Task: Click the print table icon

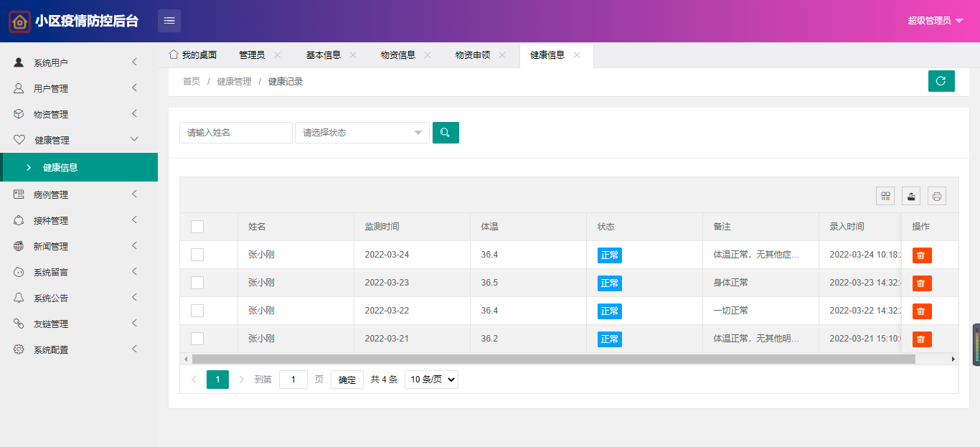Action: (937, 196)
